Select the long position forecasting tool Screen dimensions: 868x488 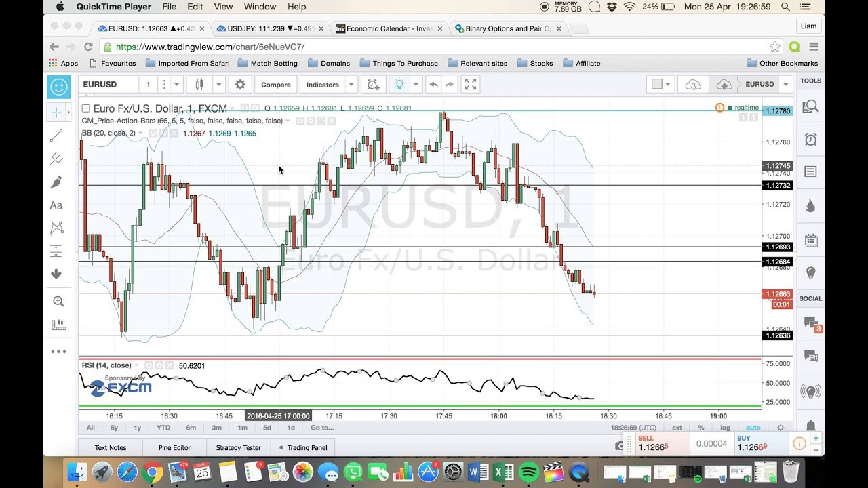coord(57,251)
